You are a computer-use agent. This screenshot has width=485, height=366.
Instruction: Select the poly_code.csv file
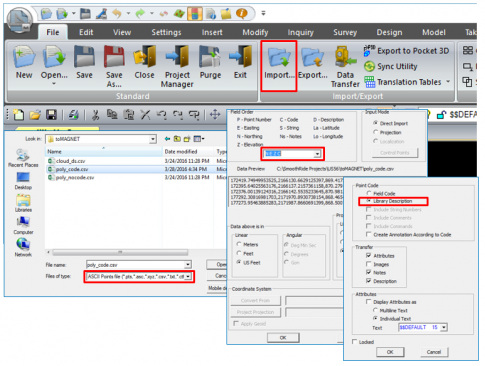(x=72, y=169)
